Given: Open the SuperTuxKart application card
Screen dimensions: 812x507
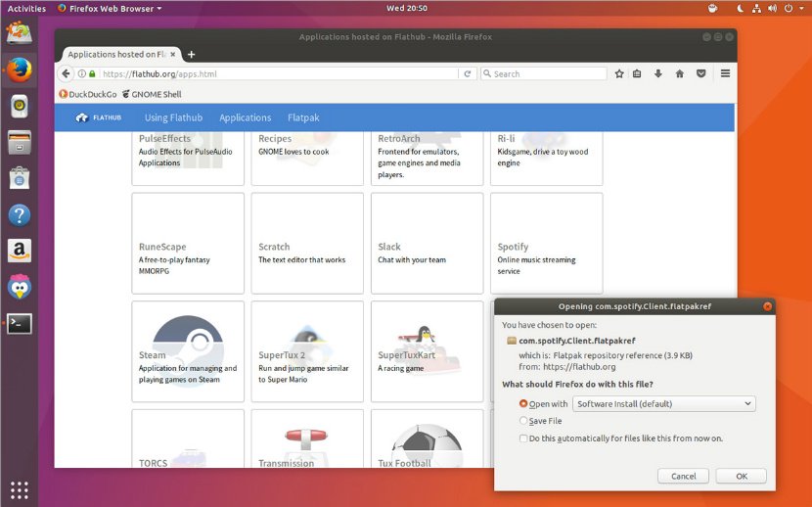Looking at the screenshot, I should point(427,351).
